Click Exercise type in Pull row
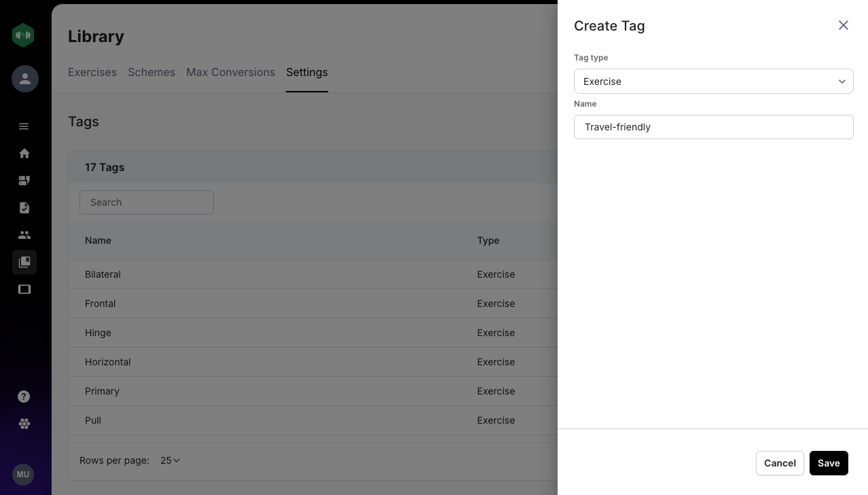 click(496, 420)
